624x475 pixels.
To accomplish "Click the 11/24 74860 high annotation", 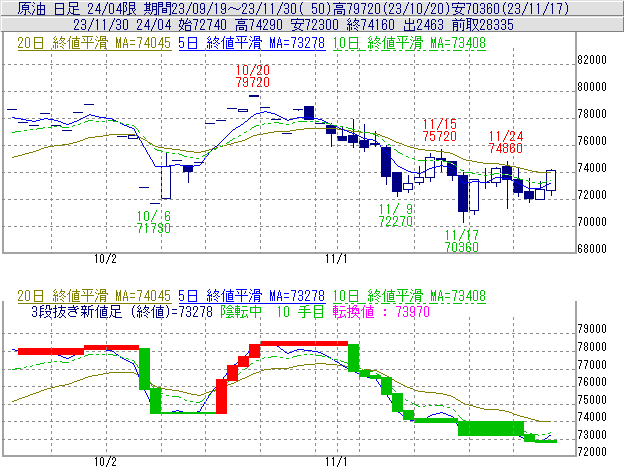I will pyautogui.click(x=505, y=142).
